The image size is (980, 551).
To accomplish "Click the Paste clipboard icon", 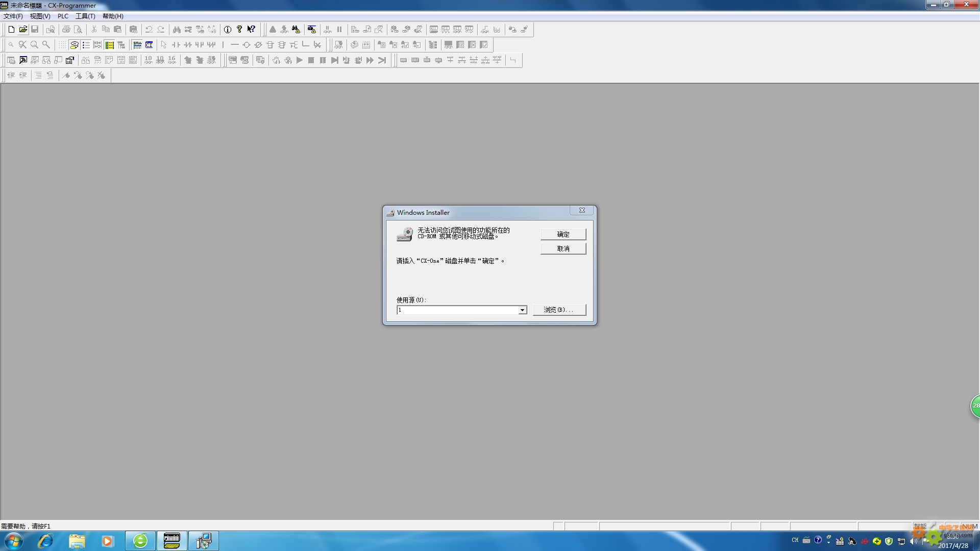I will tap(117, 30).
